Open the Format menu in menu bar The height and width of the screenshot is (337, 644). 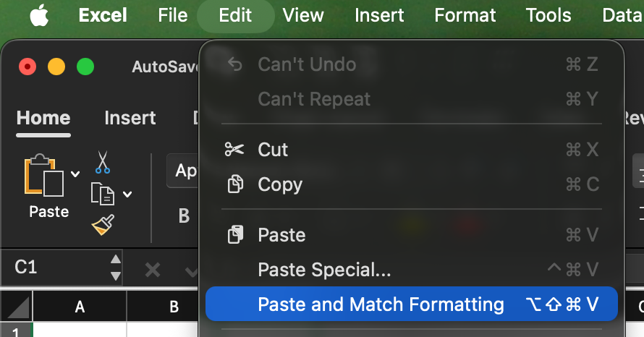pyautogui.click(x=465, y=15)
